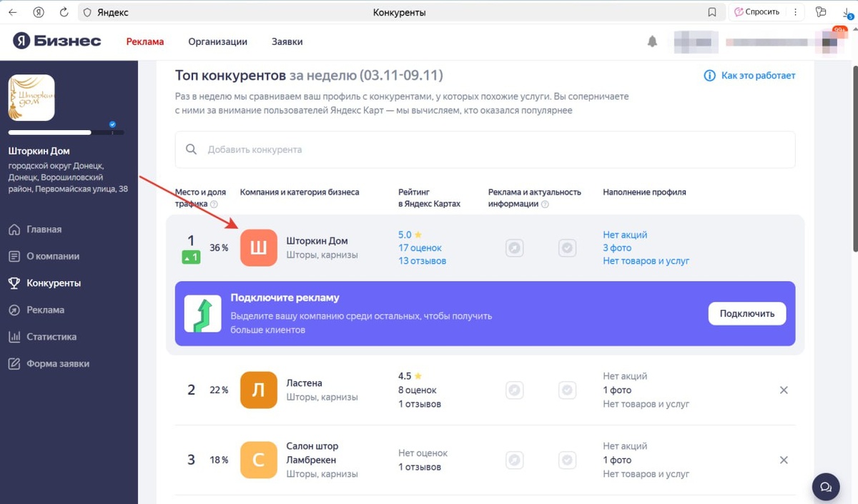Image resolution: width=858 pixels, height=504 pixels.
Task: Click the Подключить button
Action: (x=747, y=314)
